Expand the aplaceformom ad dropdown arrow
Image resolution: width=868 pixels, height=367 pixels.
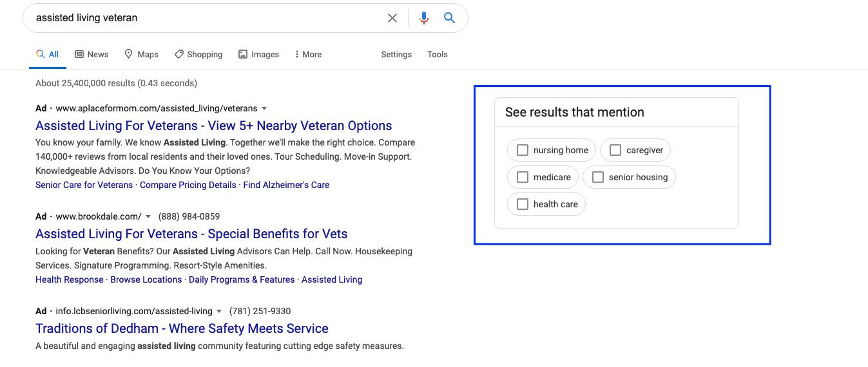[264, 108]
